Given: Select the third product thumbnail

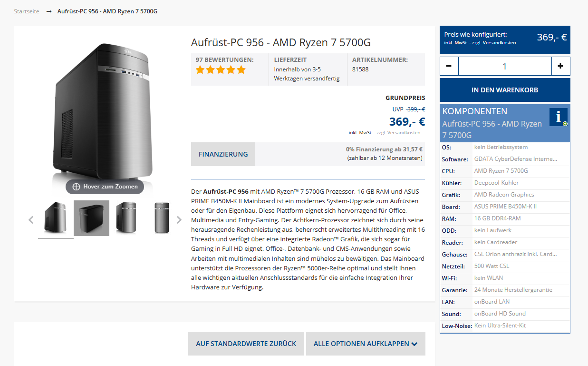Looking at the screenshot, I should click(126, 218).
